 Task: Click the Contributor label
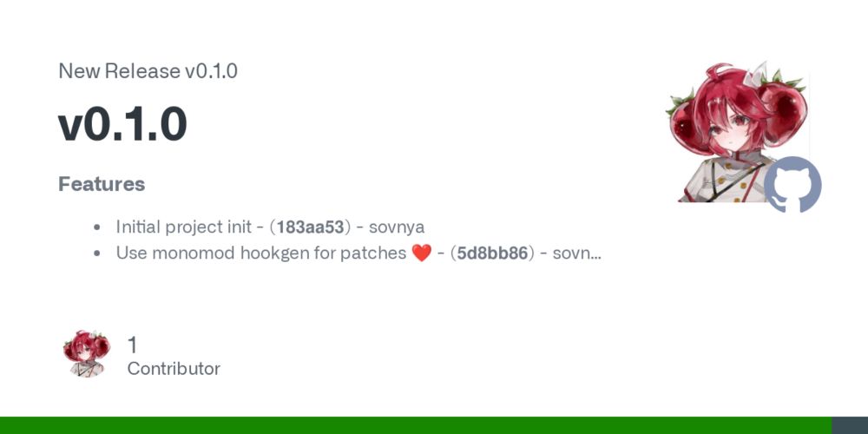[x=174, y=369]
